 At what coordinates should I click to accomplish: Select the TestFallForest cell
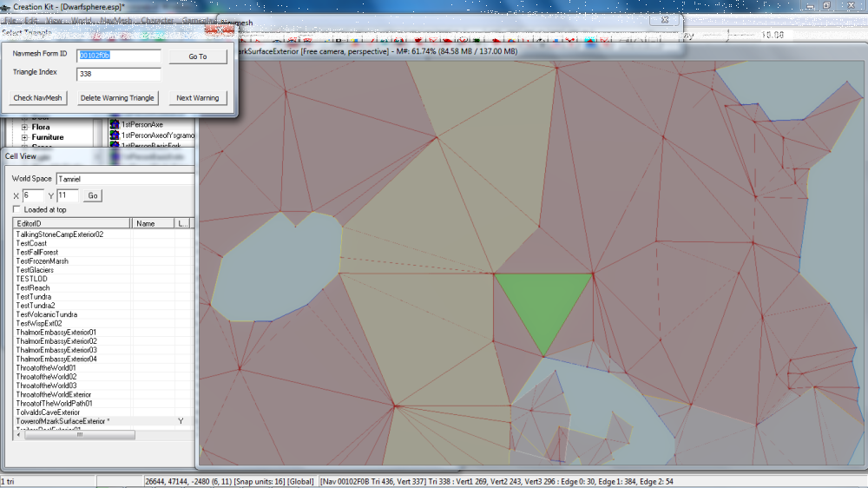tap(37, 252)
